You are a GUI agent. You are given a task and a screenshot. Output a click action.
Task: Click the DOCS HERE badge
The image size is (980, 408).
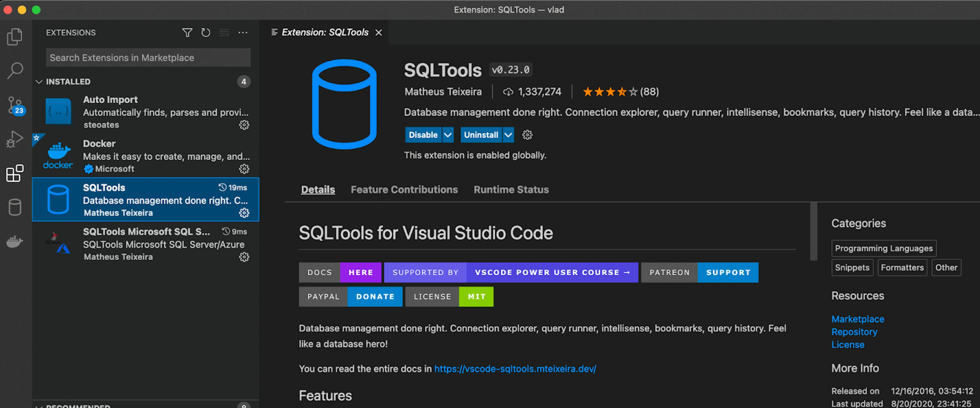click(x=340, y=272)
